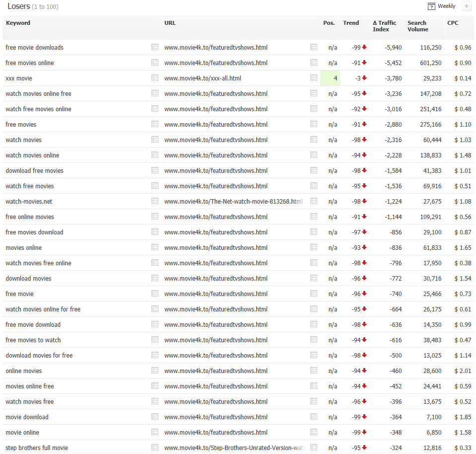Viewport: 476px width, 454px height.
Task: Open keyword 'movie download'
Action: (27, 417)
